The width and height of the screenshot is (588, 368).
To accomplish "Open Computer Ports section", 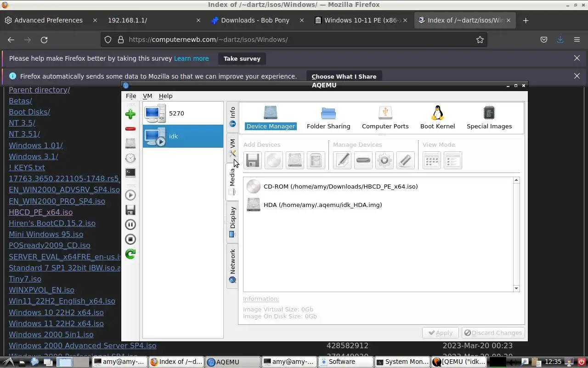I will (x=385, y=118).
